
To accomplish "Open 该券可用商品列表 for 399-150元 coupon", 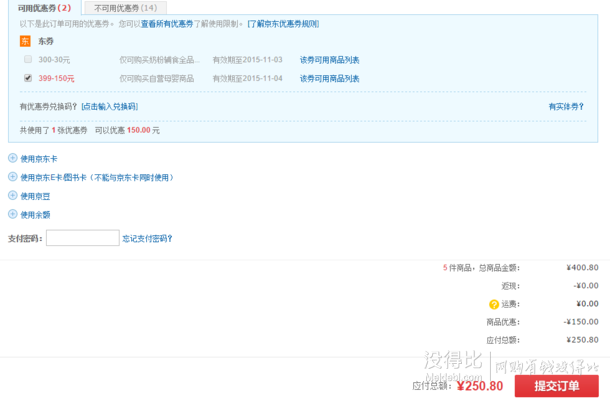I will pos(330,79).
